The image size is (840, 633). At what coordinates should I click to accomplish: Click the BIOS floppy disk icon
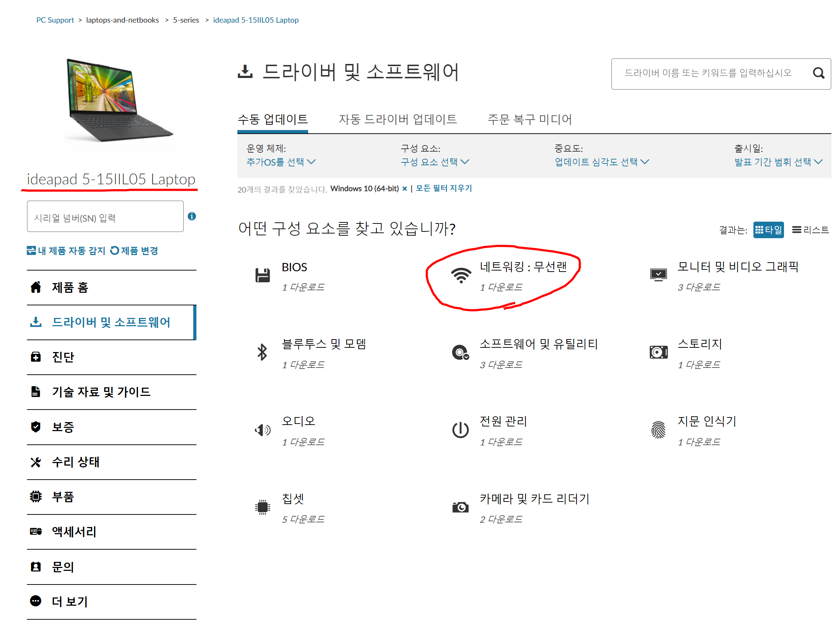coord(262,275)
